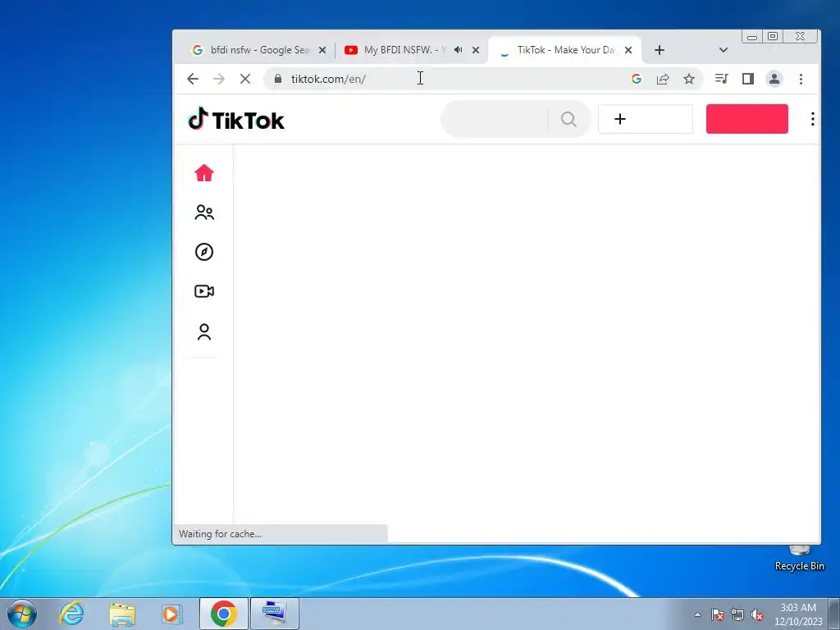840x630 pixels.
Task: Open the Windows Start menu
Action: coord(22,614)
